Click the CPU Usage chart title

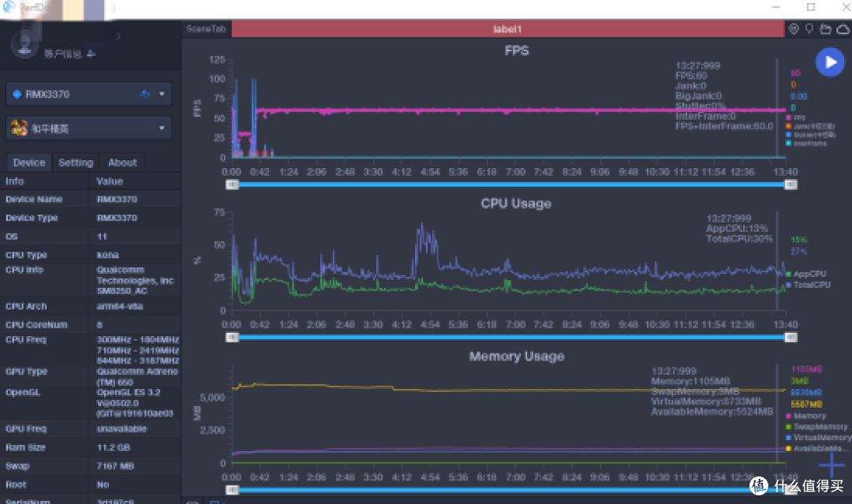[516, 203]
